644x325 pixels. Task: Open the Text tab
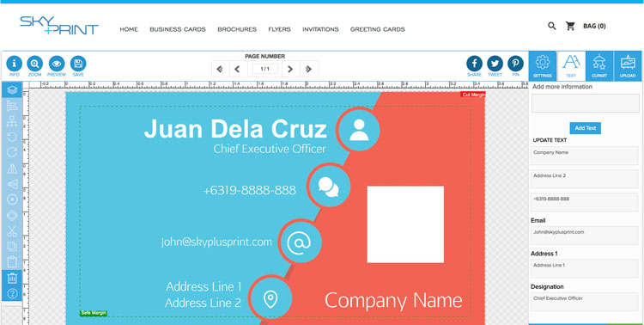571,66
